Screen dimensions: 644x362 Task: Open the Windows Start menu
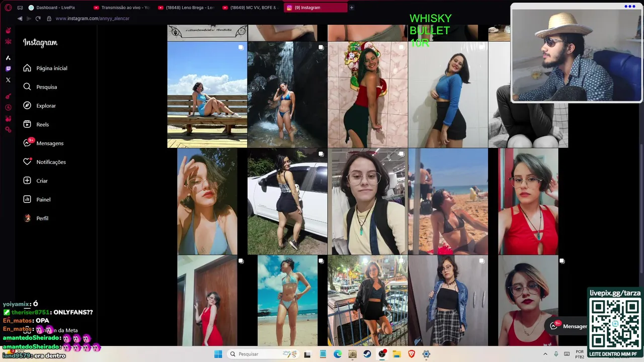click(218, 354)
